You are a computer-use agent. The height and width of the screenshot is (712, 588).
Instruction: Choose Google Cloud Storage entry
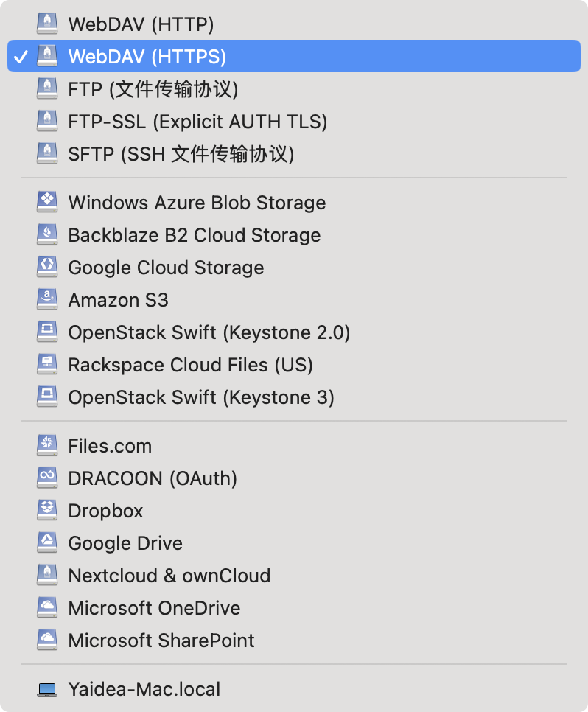click(166, 268)
